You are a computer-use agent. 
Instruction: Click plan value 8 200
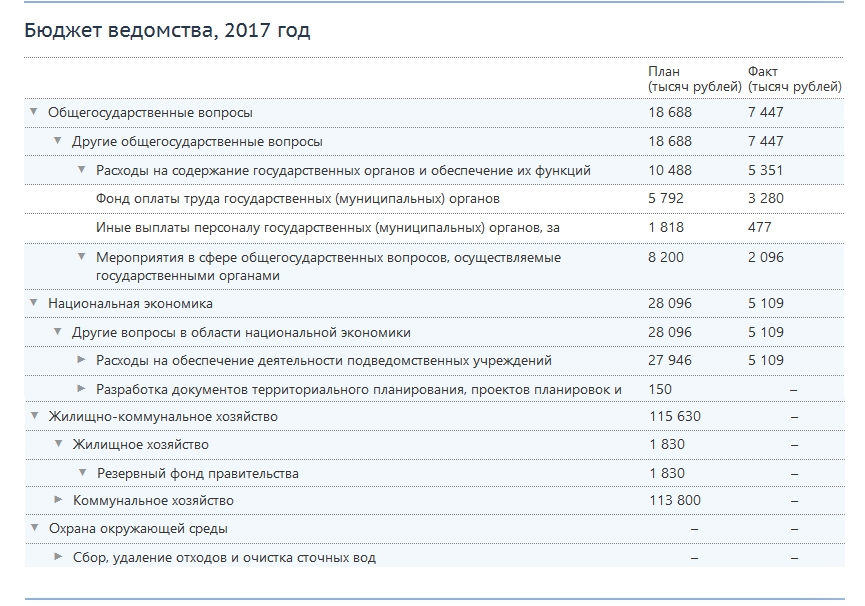666,258
